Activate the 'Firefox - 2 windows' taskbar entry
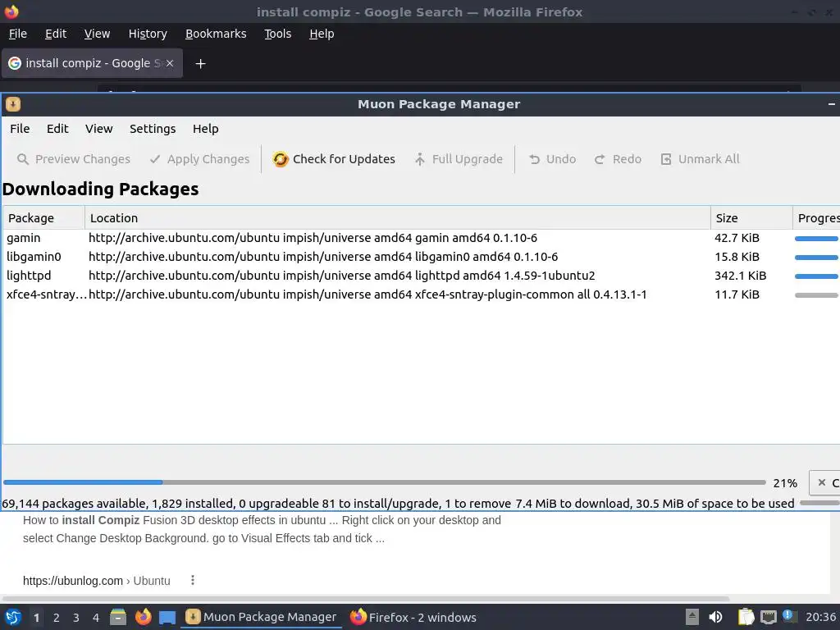Viewport: 840px width, 630px height. [413, 617]
